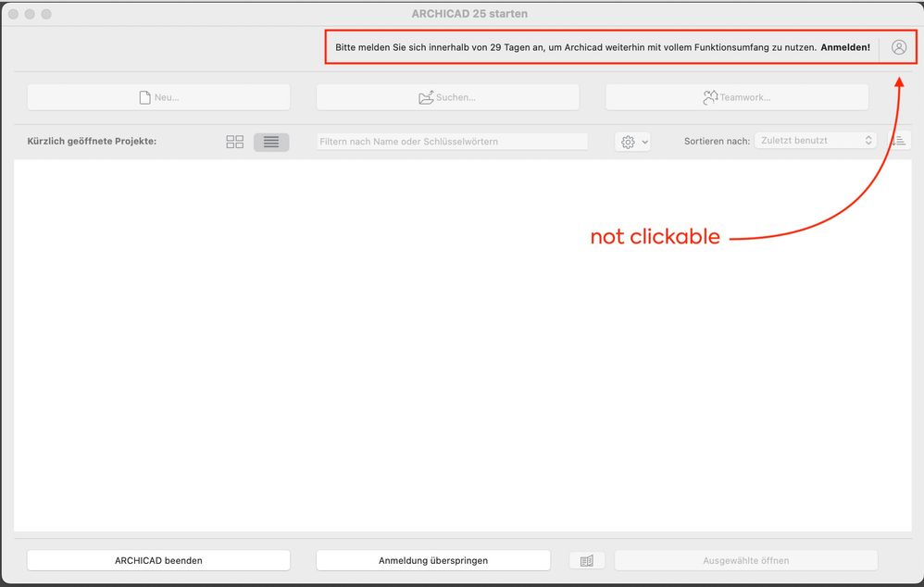Click the news reader icon near bottom

[587, 560]
